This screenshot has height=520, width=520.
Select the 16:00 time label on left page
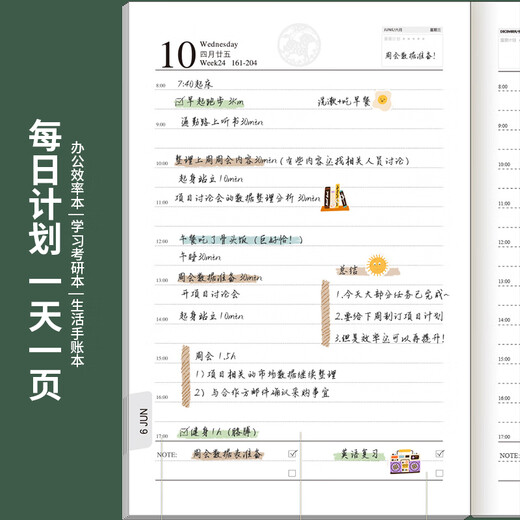(162, 397)
